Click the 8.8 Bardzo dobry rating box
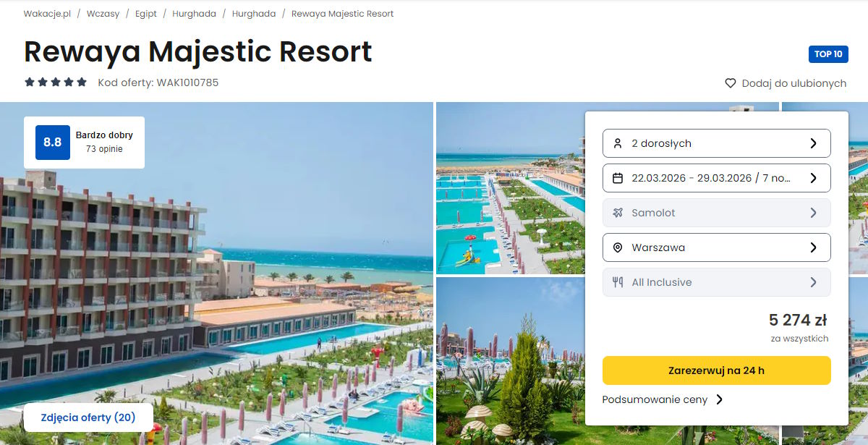 (84, 143)
